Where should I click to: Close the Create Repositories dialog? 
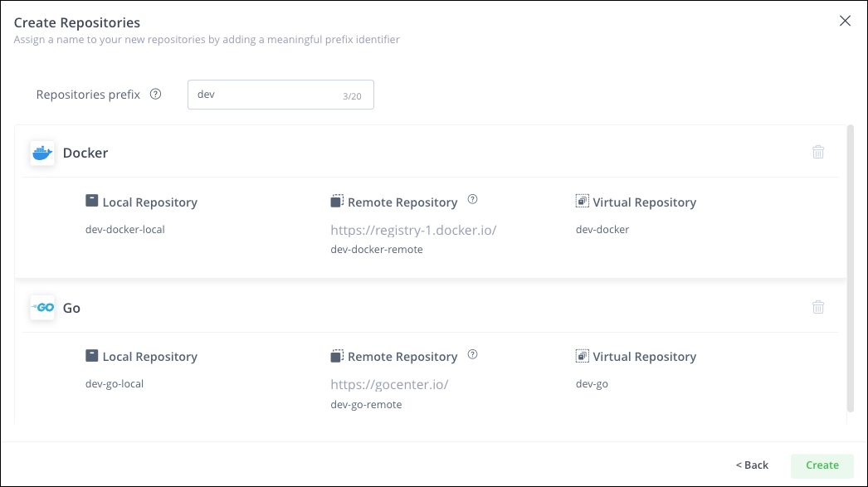(x=845, y=21)
